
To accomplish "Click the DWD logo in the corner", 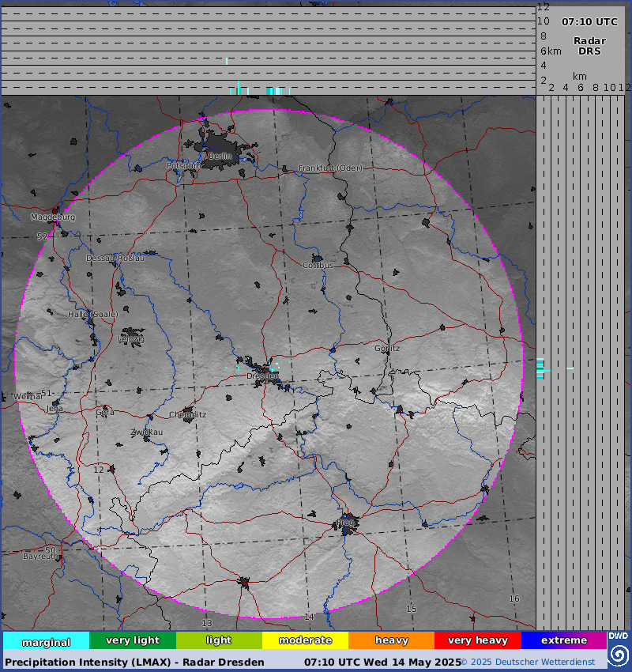I will [x=619, y=649].
